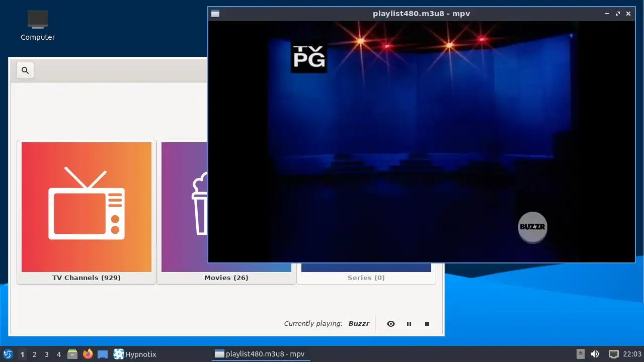
Task: Select the Series (0) category
Action: click(x=366, y=274)
